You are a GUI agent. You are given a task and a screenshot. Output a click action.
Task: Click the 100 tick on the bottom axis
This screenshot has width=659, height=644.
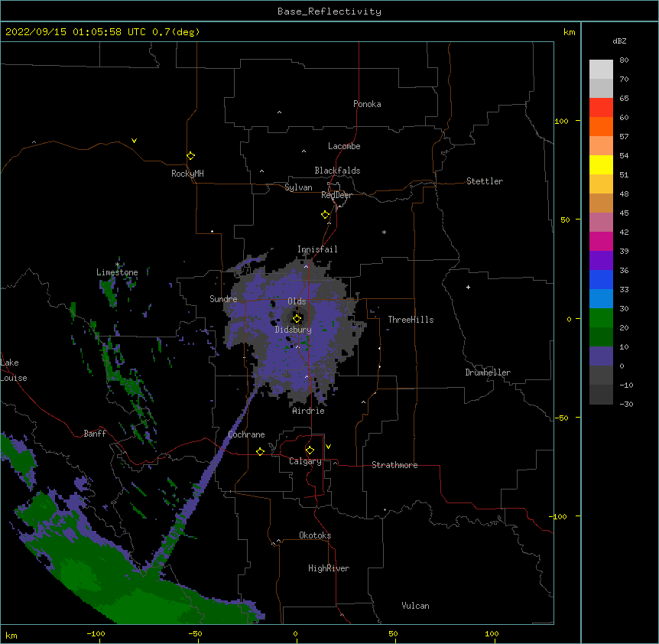492,633
